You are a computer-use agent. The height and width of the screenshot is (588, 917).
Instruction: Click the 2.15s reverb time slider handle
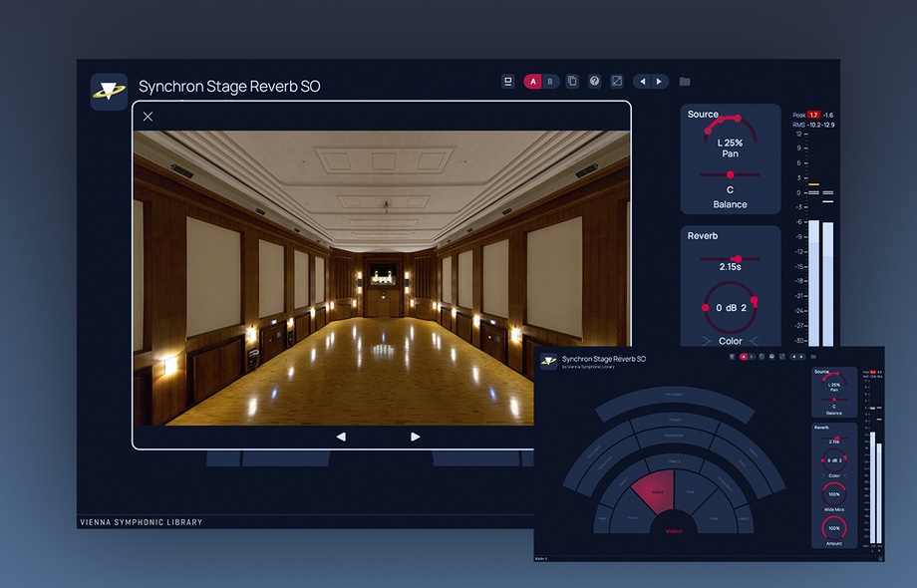coord(738,258)
